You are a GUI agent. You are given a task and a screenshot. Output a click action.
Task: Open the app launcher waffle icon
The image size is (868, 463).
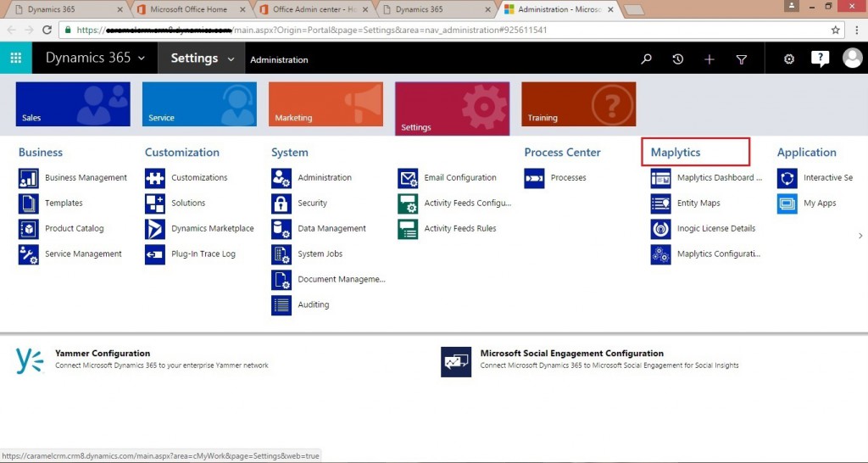(16, 58)
